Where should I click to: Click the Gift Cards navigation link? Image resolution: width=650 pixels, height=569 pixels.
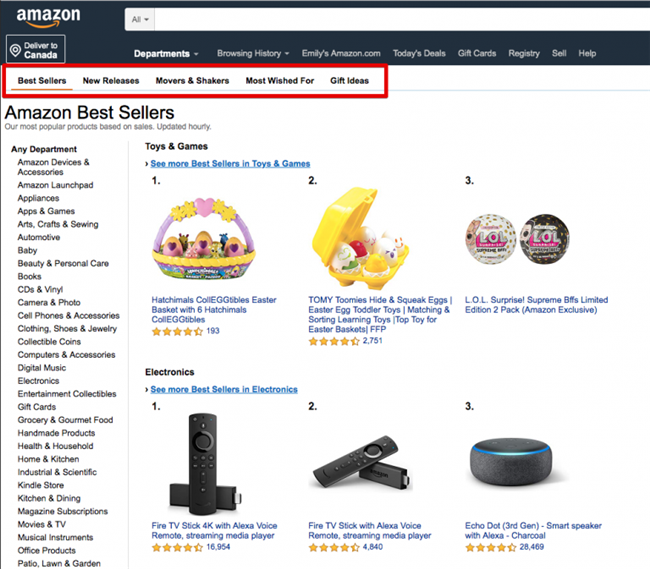coord(477,53)
